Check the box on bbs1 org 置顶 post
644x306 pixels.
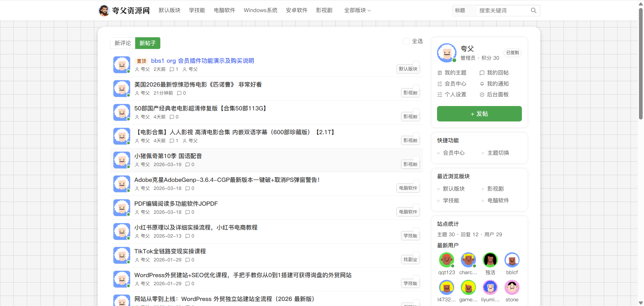tap(416, 64)
